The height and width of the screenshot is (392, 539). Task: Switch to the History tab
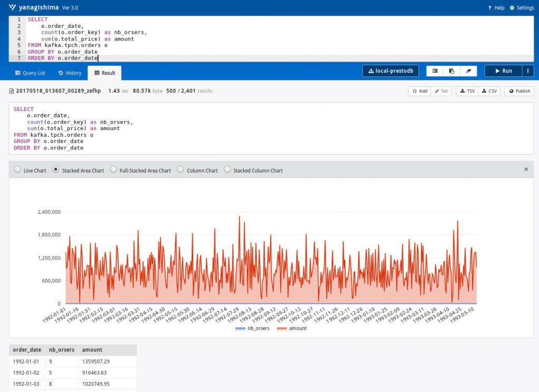click(69, 73)
